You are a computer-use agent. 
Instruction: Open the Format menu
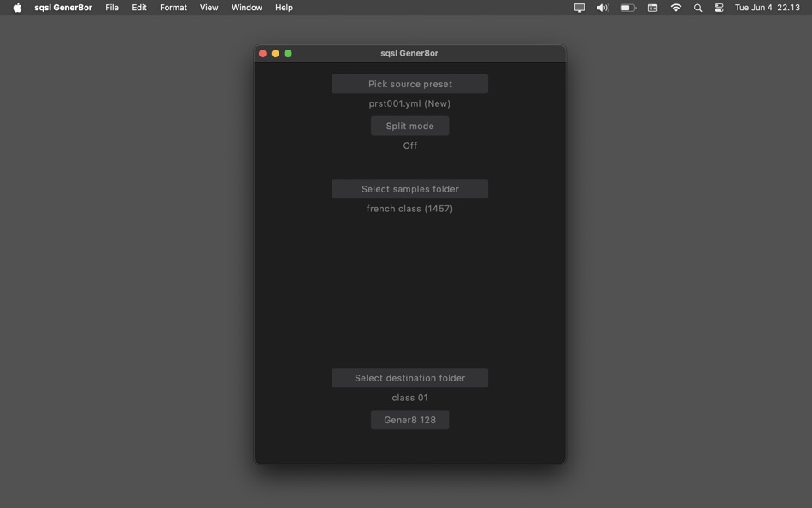[x=174, y=8]
